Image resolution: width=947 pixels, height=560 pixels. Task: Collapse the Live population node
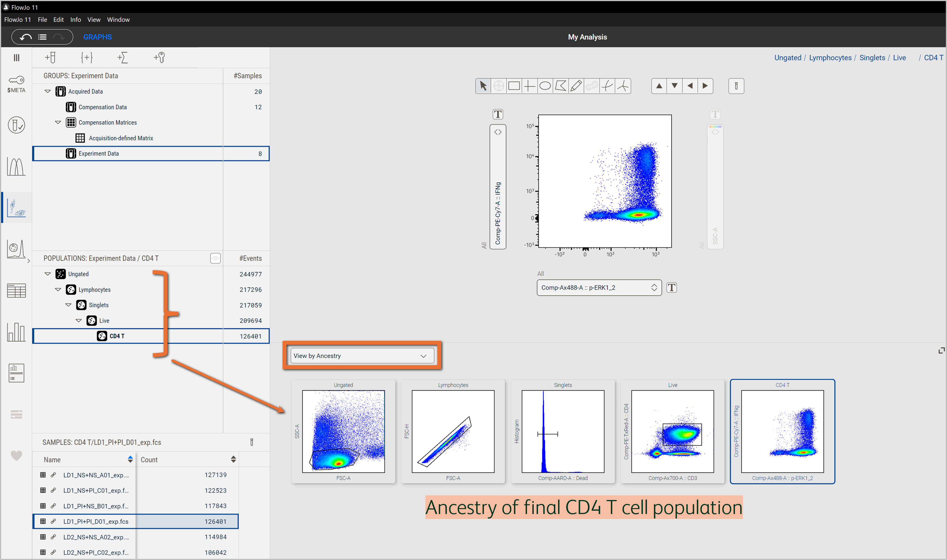pos(78,320)
